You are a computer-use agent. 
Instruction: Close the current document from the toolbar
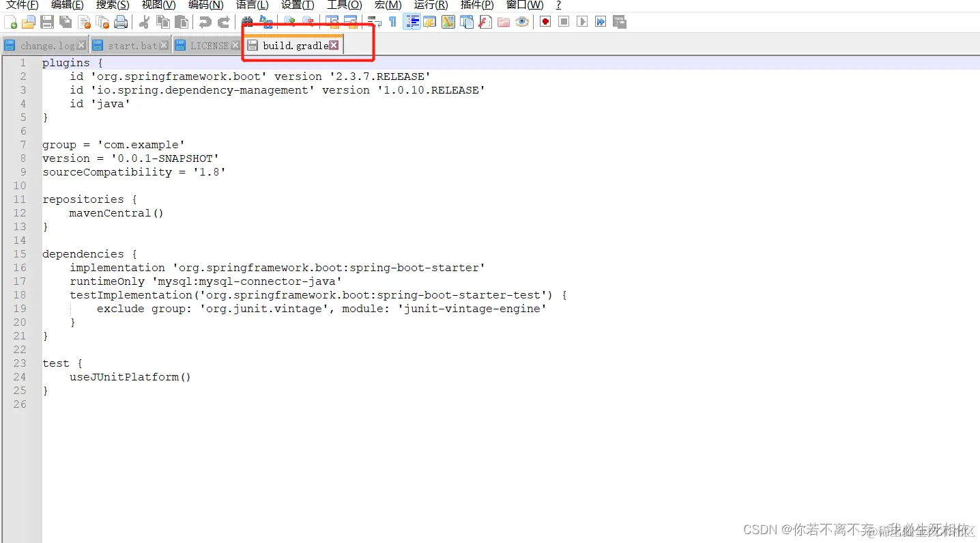click(84, 22)
